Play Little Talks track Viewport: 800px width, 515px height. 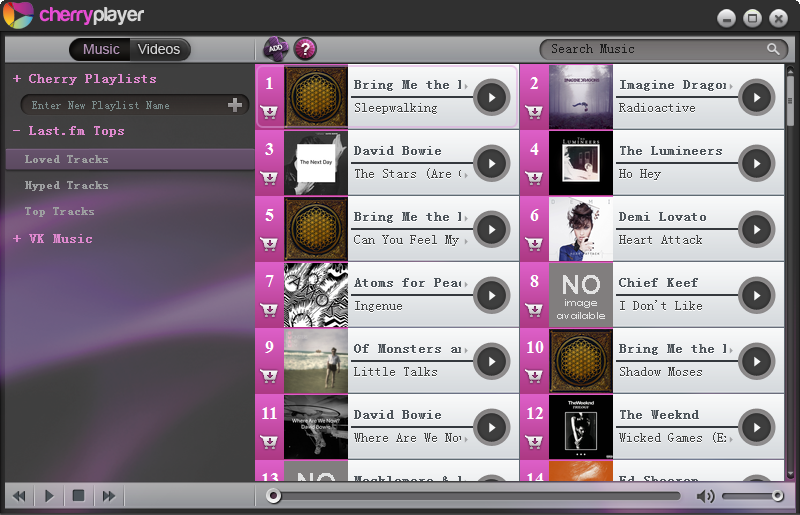point(492,361)
